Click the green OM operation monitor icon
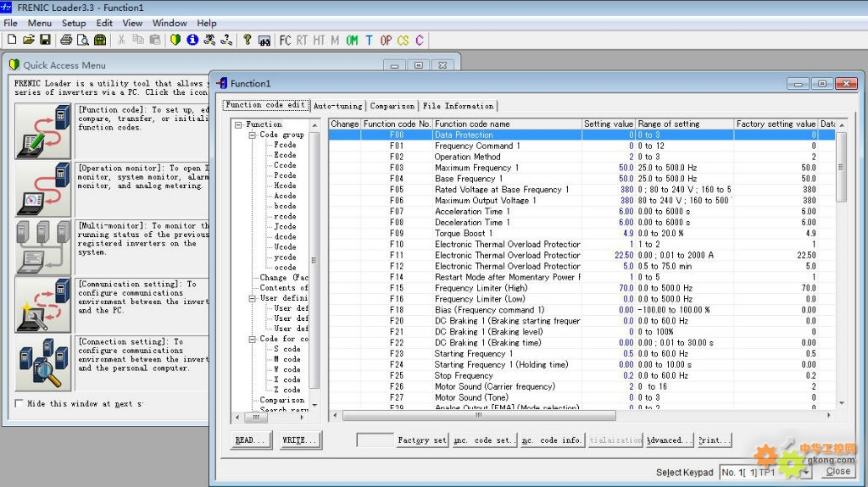The image size is (868, 487). coord(352,41)
